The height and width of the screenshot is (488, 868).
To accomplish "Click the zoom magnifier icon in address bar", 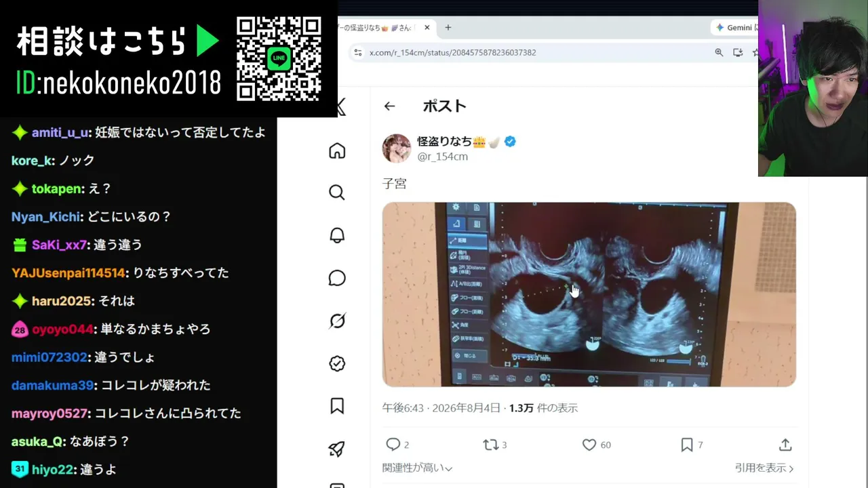I will [x=719, y=52].
